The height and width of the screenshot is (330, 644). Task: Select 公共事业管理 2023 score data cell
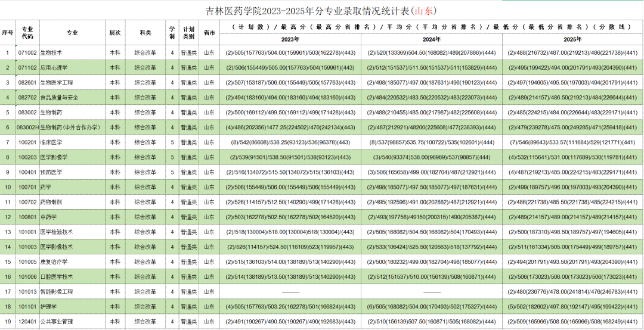click(290, 322)
